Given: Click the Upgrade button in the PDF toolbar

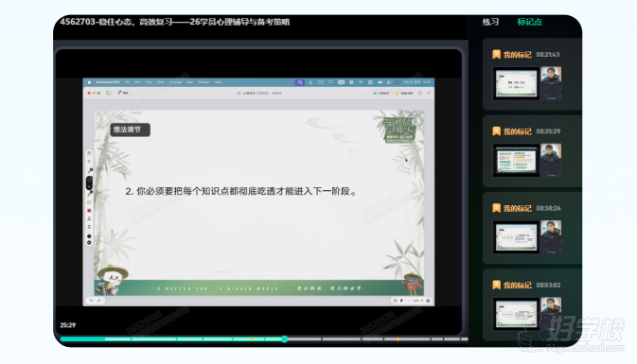Looking at the screenshot, I should (x=404, y=93).
